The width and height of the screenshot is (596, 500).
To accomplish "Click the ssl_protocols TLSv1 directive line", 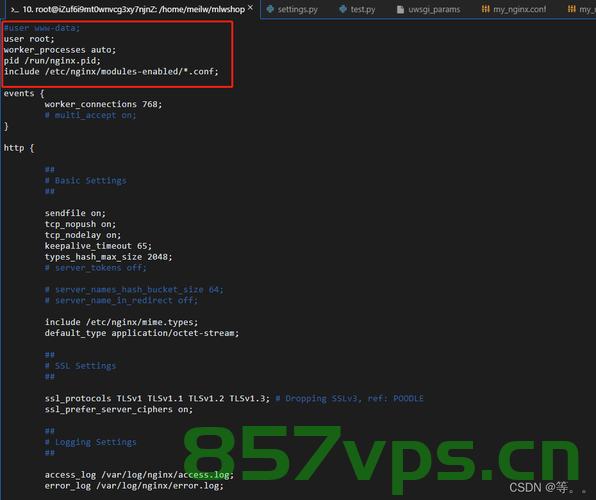I will point(157,398).
